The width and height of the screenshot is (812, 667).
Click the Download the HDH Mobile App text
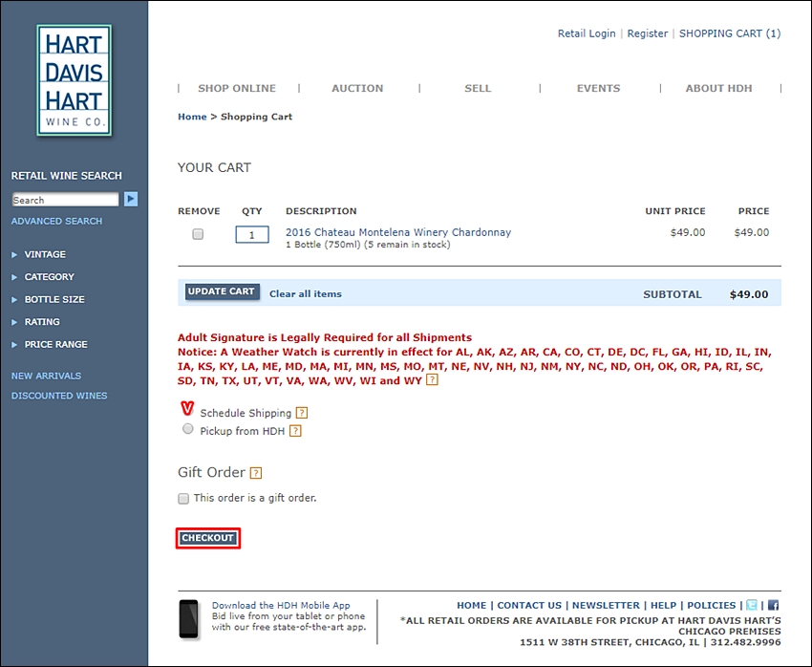coord(281,606)
